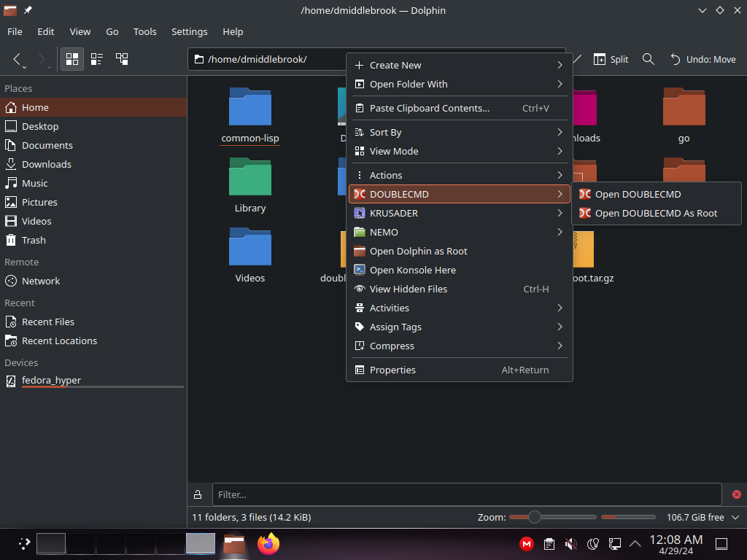
Task: Switch to Compact view mode
Action: (97, 59)
